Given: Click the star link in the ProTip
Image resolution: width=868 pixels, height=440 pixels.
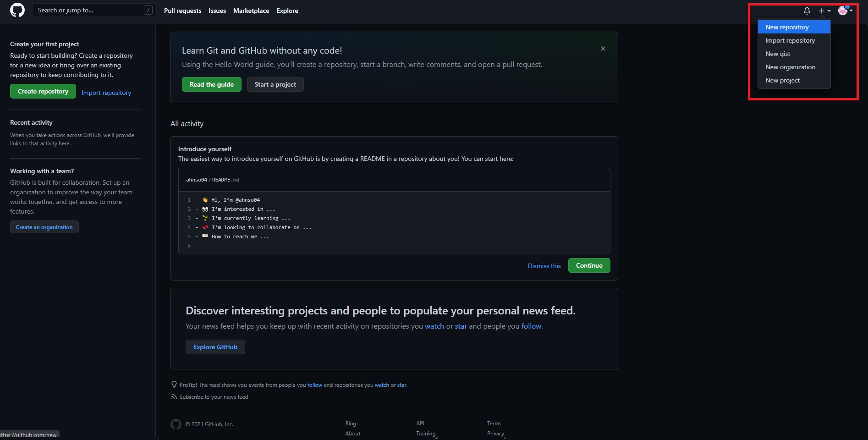Looking at the screenshot, I should (402, 385).
